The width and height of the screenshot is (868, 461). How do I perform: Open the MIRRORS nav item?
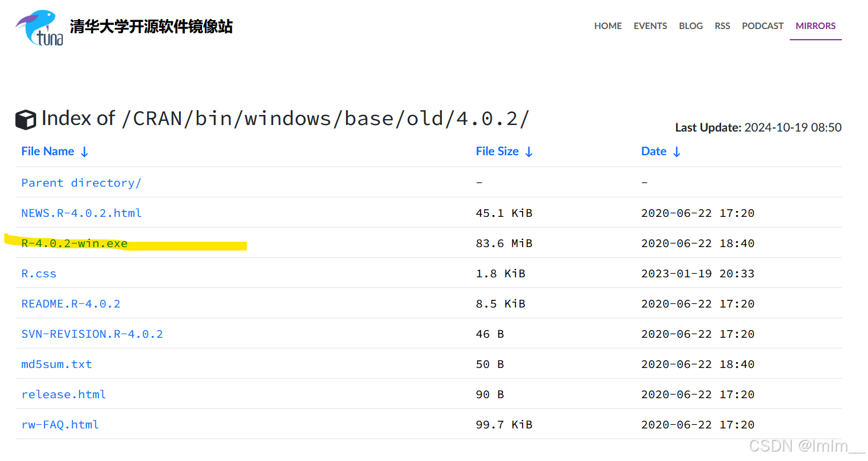[x=815, y=26]
